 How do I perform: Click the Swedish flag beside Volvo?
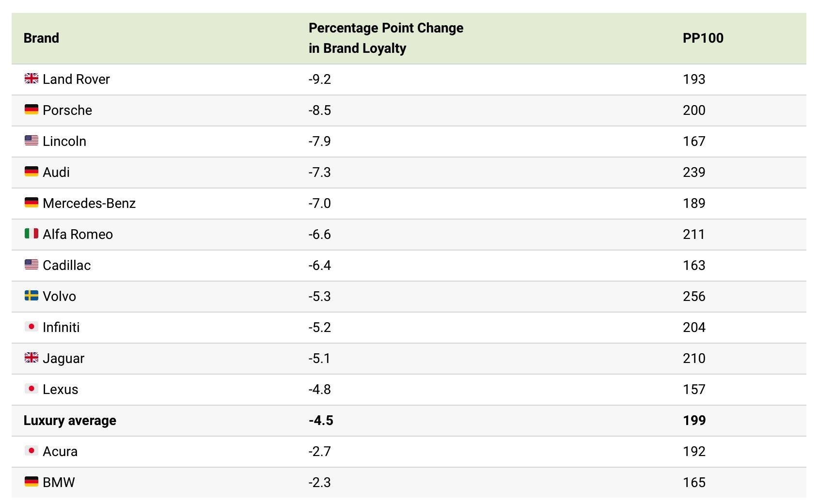click(x=31, y=296)
